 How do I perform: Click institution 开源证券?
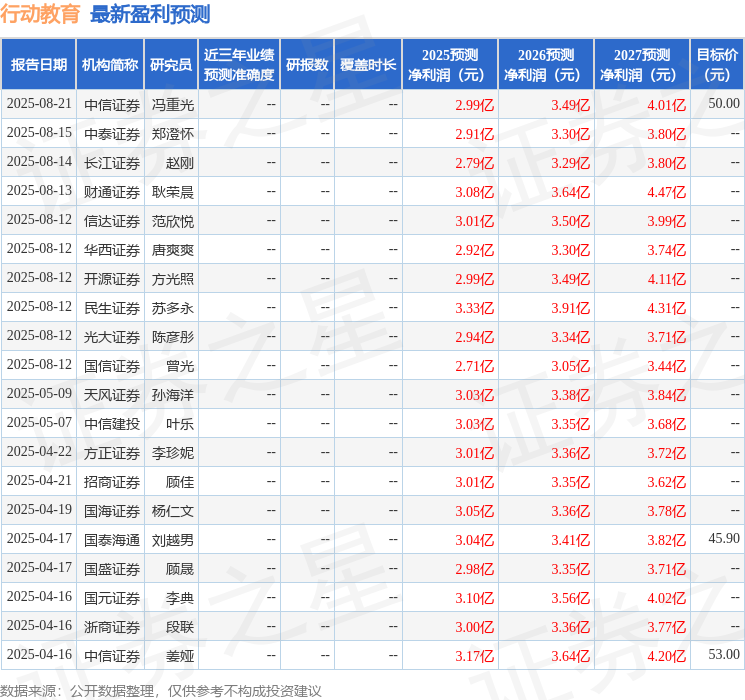tap(112, 278)
